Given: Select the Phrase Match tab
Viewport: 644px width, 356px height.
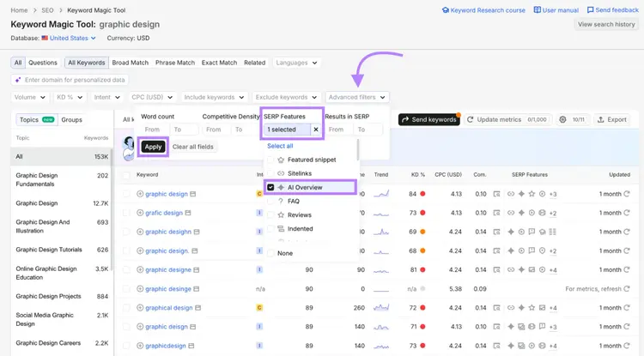Looking at the screenshot, I should (175, 63).
